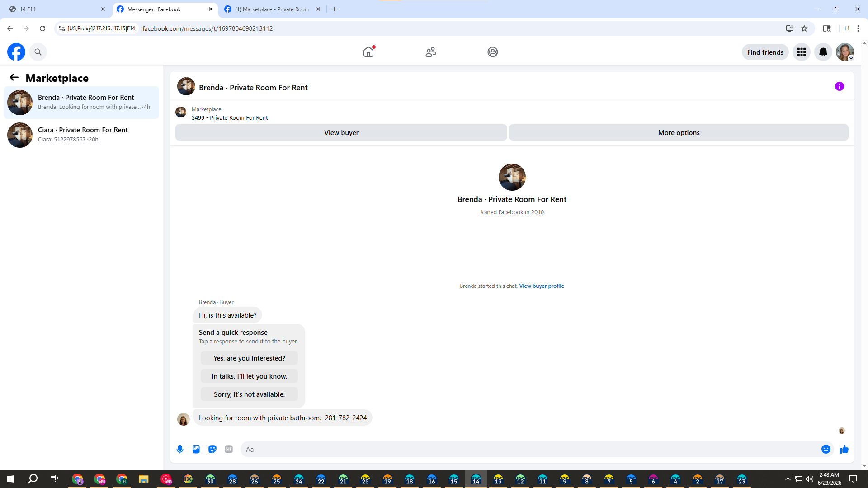Screen dimensions: 868x488
Task: Switch to the 14 F14 browser tab
Action: [57, 9]
